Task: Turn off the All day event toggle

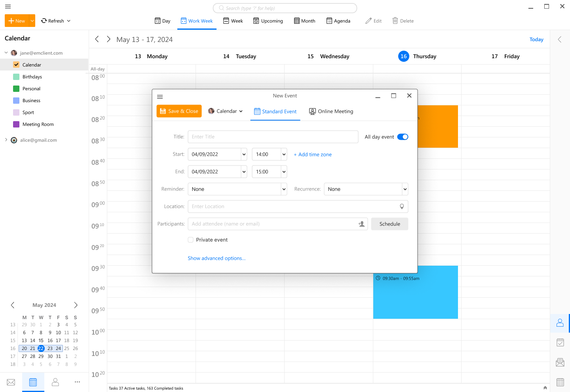Action: click(403, 137)
